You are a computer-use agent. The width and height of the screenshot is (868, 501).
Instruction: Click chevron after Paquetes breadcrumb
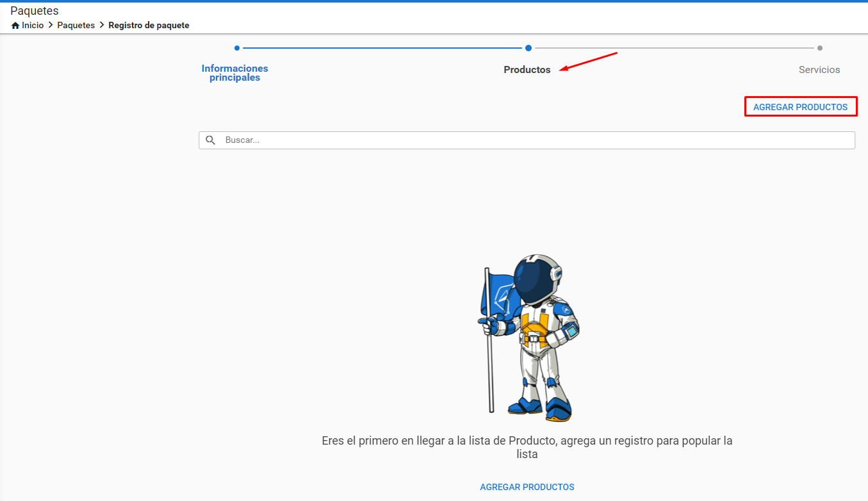[x=101, y=26]
